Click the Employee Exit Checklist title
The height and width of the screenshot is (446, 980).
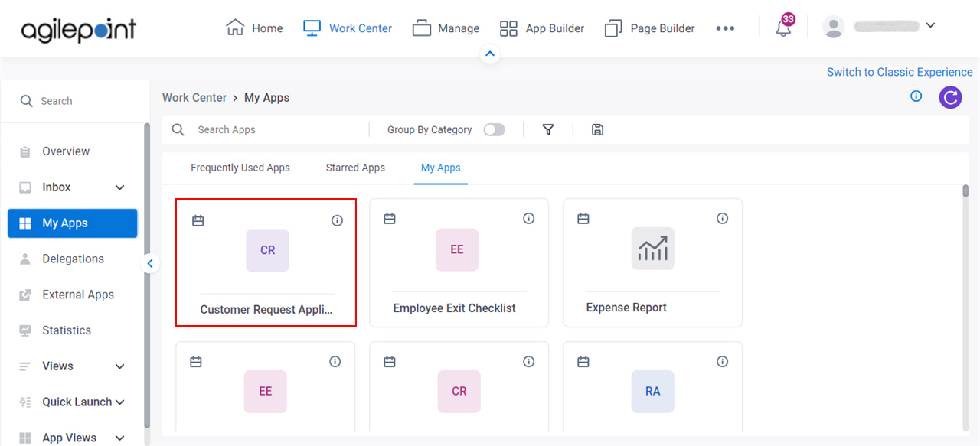(x=455, y=308)
